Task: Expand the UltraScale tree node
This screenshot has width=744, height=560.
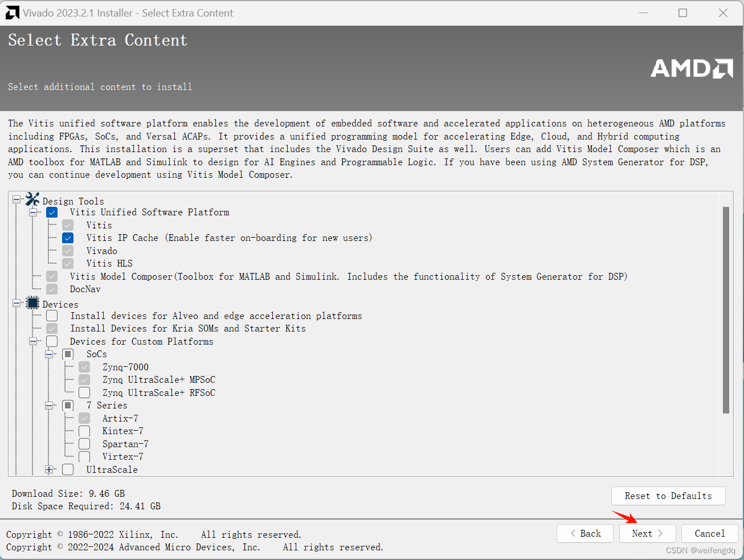Action: coord(49,469)
